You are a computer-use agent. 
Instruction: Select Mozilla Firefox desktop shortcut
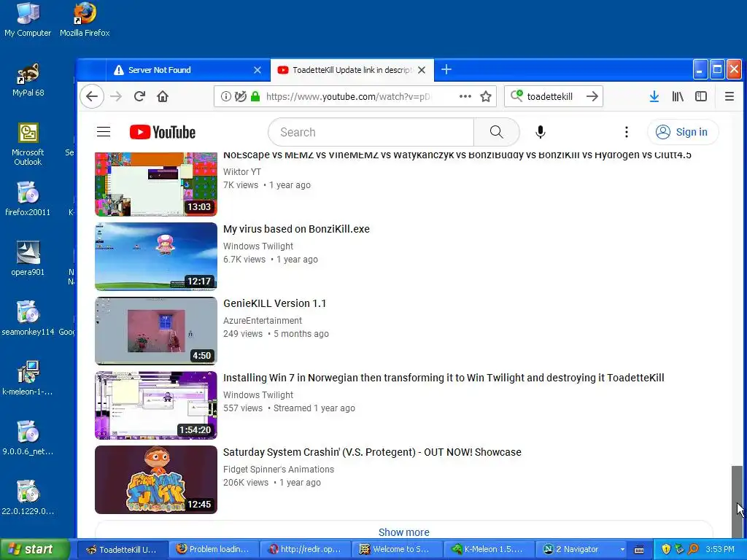point(85,20)
